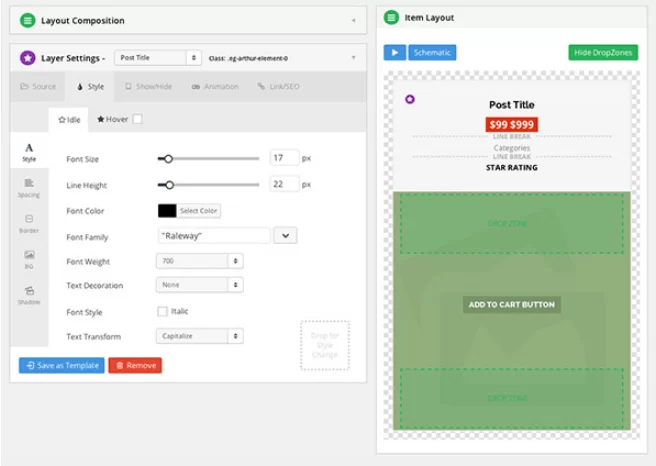Viewport: 656px width, 466px height.
Task: Open the Spacing settings in sidebar
Action: click(x=29, y=187)
